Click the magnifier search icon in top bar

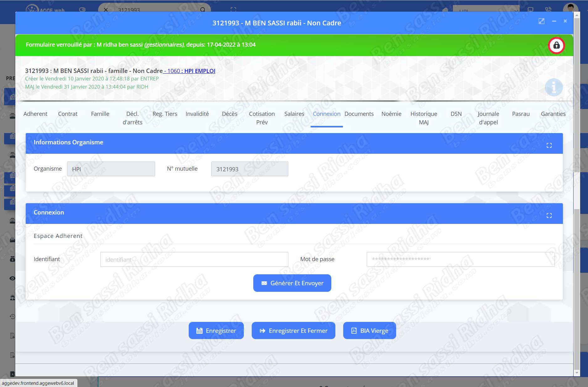pos(203,10)
